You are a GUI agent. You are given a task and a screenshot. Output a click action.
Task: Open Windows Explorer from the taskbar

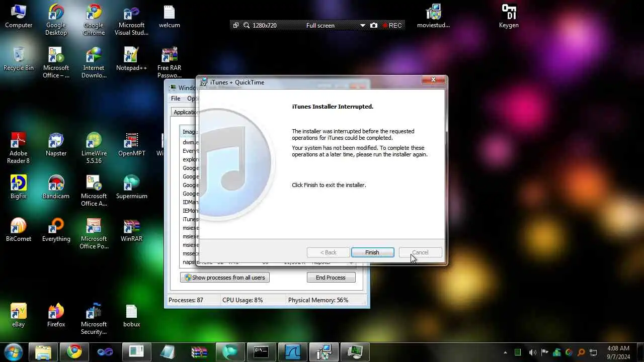point(43,351)
